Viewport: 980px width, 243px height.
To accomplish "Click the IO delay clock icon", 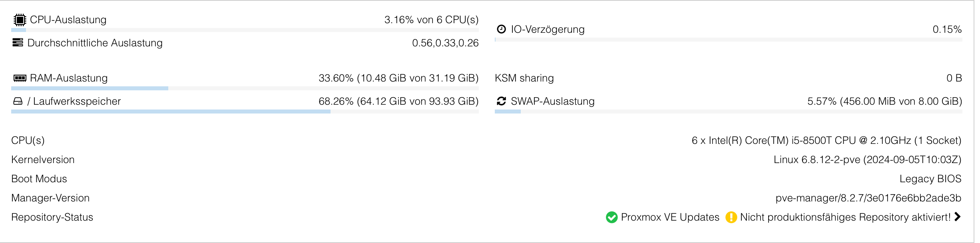I will [x=501, y=29].
